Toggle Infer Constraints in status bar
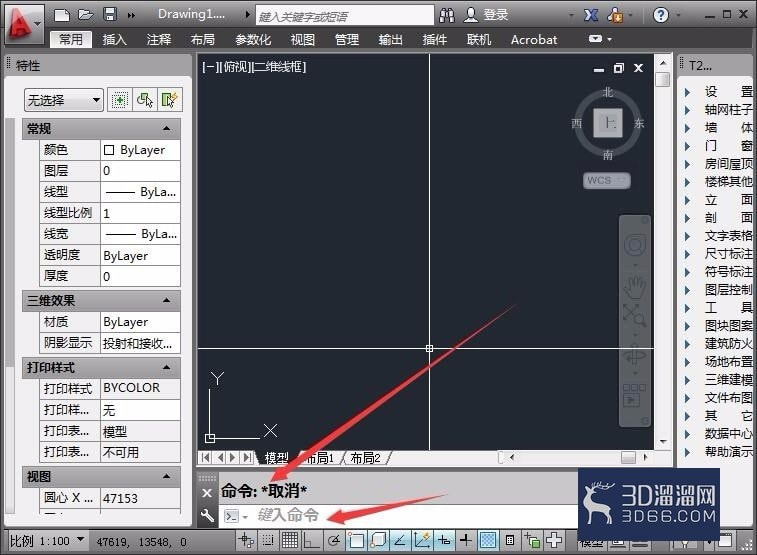Screen dimensions: 757x555 [246, 540]
